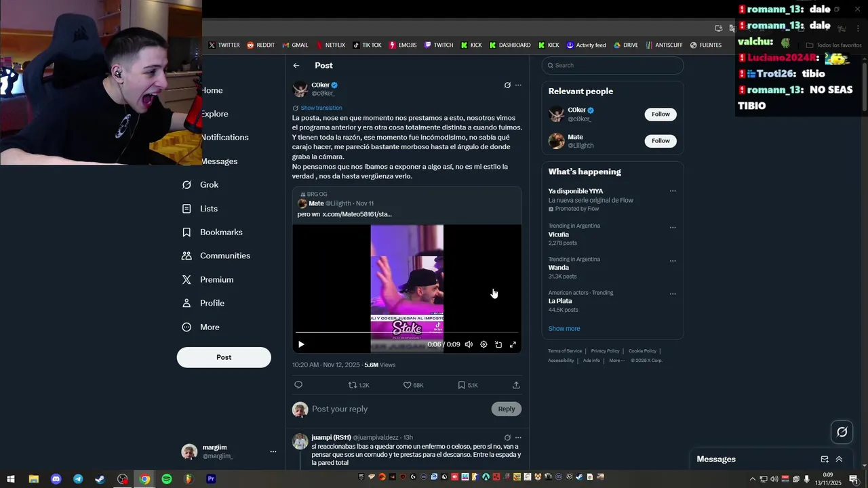Open options for Vicuña trend

[673, 228]
